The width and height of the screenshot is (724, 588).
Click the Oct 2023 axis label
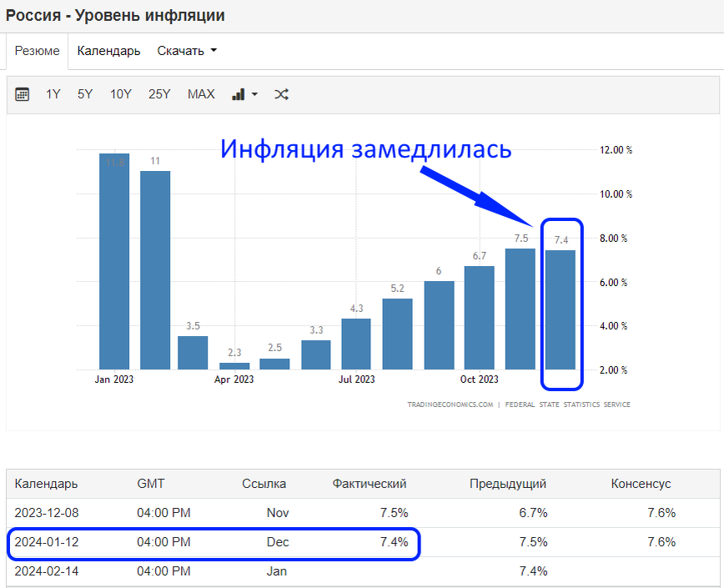coord(480,379)
